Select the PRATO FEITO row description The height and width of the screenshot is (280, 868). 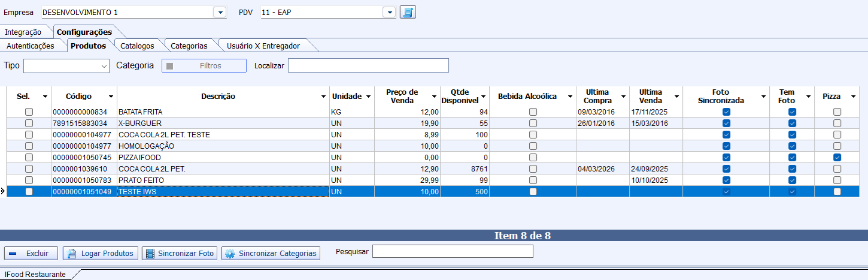click(141, 180)
